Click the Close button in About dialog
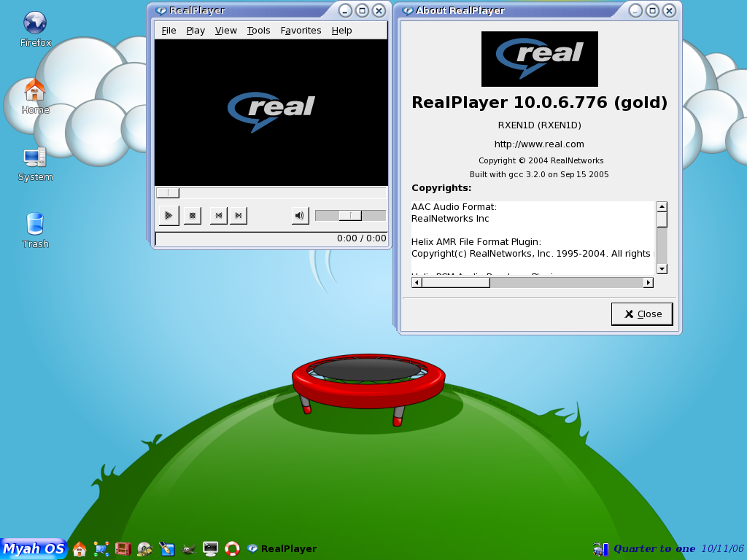This screenshot has width=747, height=560. [x=642, y=314]
